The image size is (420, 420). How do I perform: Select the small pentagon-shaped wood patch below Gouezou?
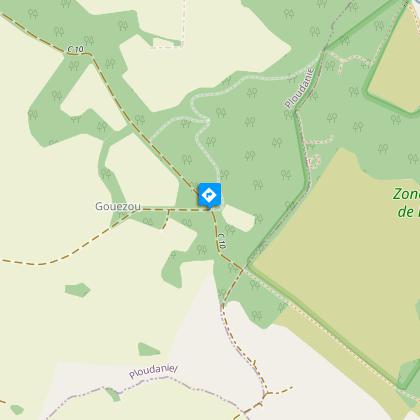pos(77,290)
